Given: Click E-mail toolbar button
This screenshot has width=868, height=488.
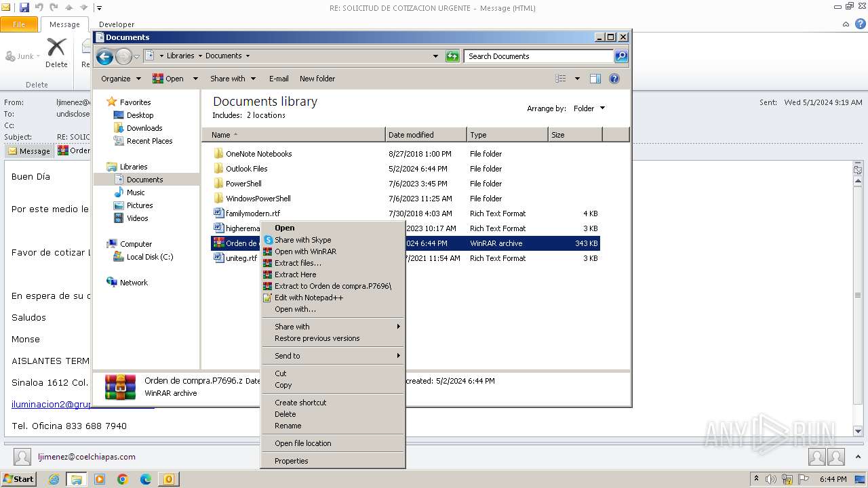Looking at the screenshot, I should pos(279,79).
